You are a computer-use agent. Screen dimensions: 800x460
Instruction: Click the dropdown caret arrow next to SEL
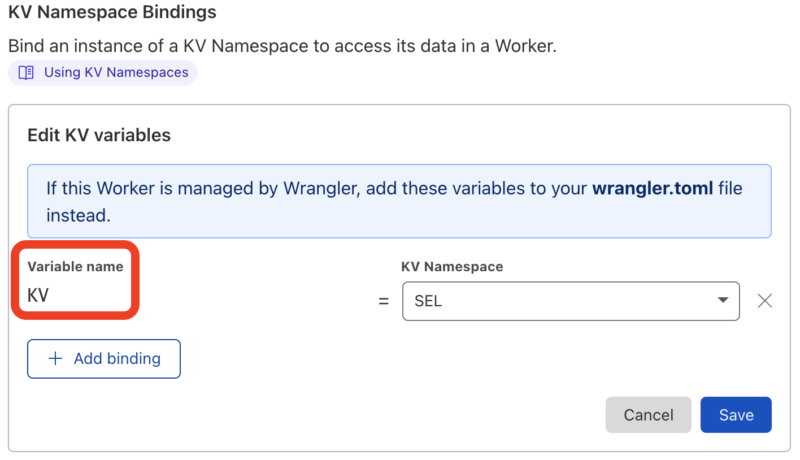723,301
